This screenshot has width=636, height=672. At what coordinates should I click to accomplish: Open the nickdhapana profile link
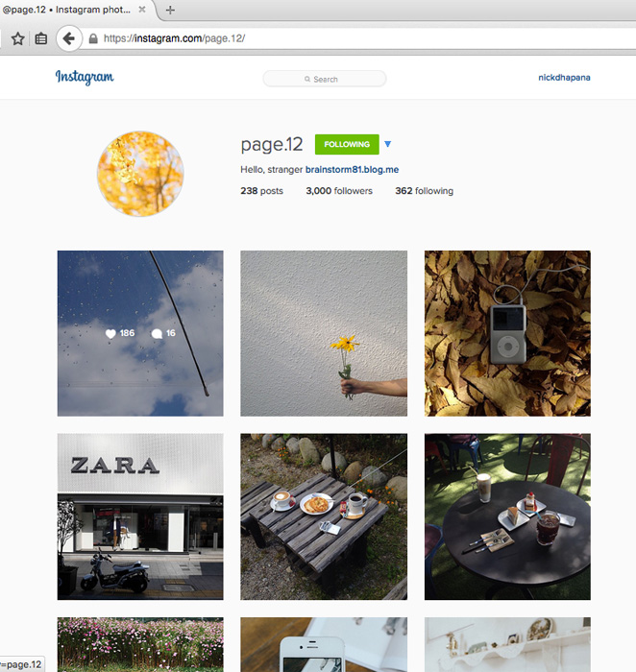pos(564,78)
